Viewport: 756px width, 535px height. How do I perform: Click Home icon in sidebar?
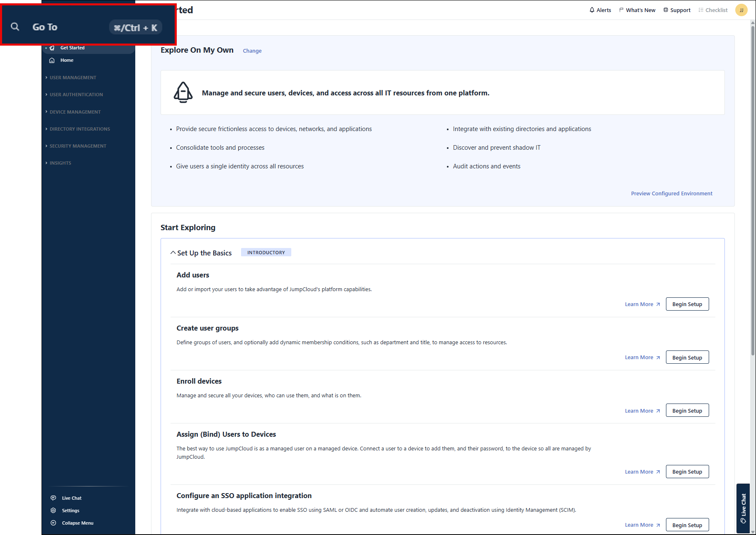coord(52,61)
